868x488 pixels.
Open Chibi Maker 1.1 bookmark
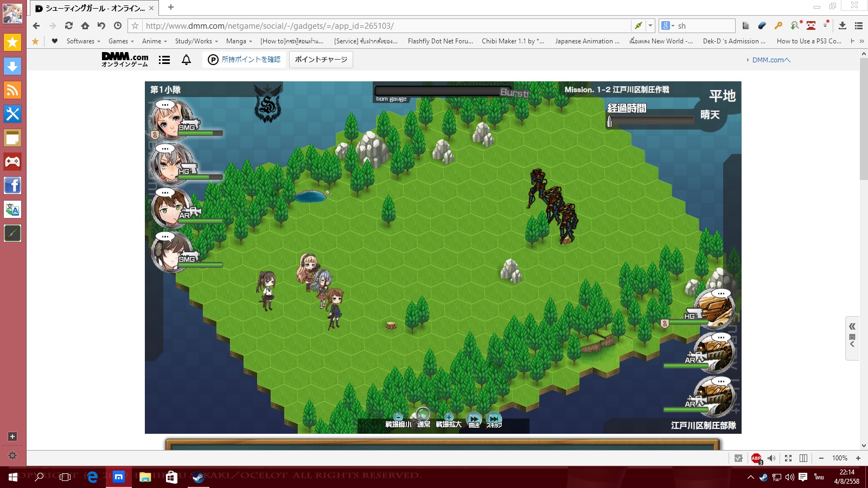tap(513, 41)
